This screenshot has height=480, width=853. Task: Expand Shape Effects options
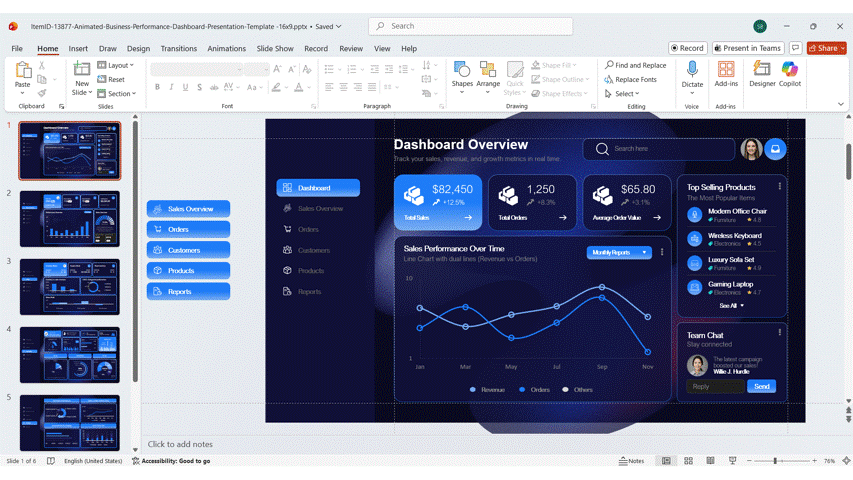(560, 94)
